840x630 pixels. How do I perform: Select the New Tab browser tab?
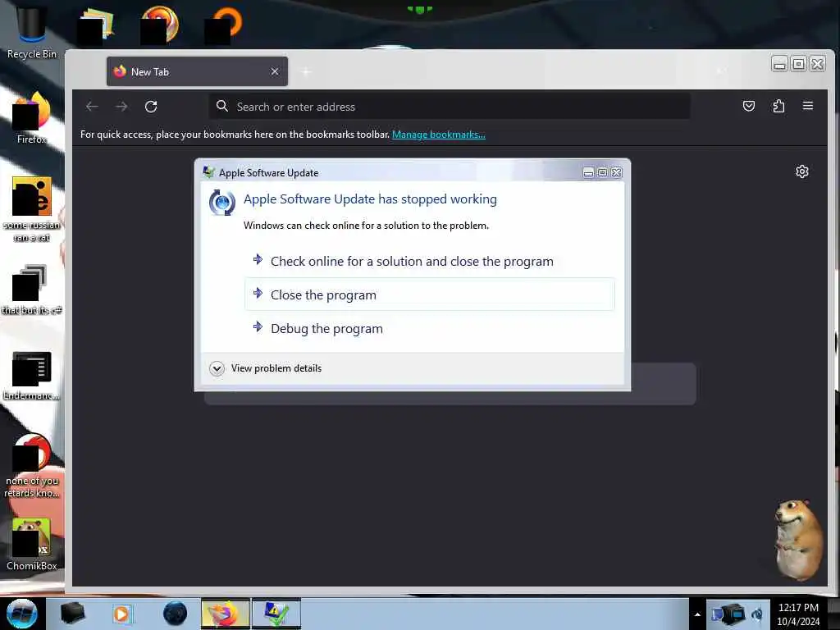point(197,71)
